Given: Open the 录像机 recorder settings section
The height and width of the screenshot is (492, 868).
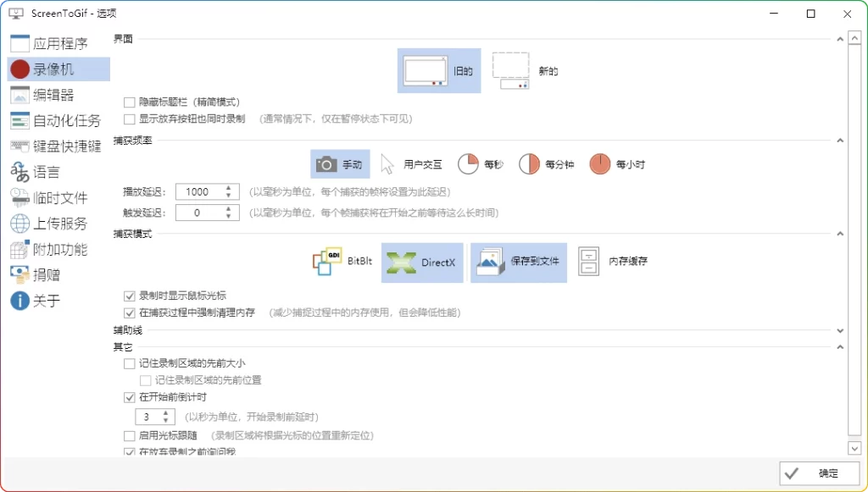Looking at the screenshot, I should tap(51, 69).
